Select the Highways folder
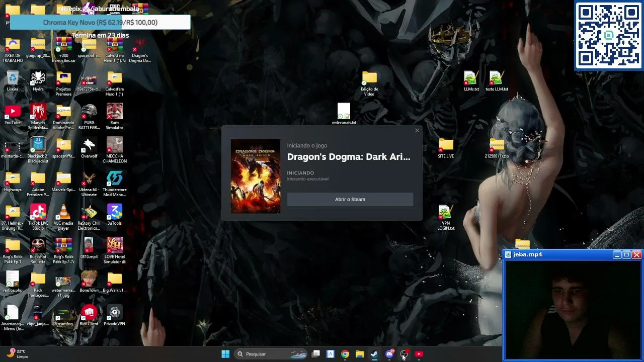The image size is (644, 362). (13, 182)
